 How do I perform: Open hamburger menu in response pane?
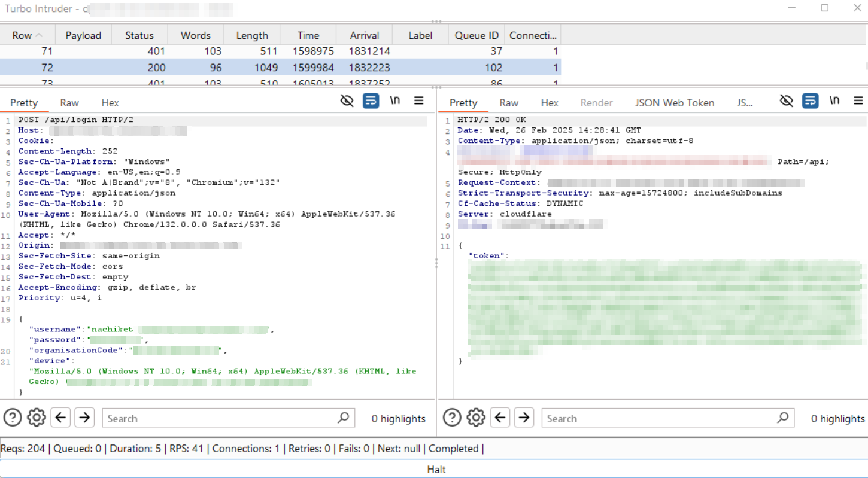coord(858,101)
